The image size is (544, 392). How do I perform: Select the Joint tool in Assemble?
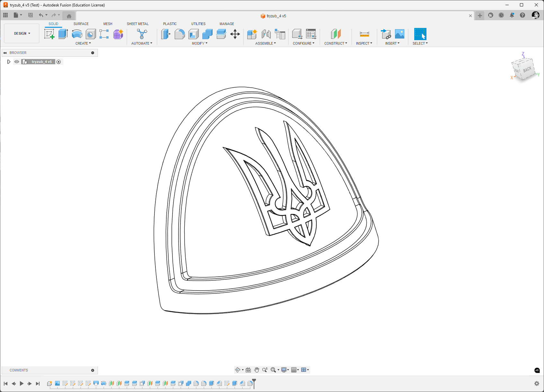266,34
